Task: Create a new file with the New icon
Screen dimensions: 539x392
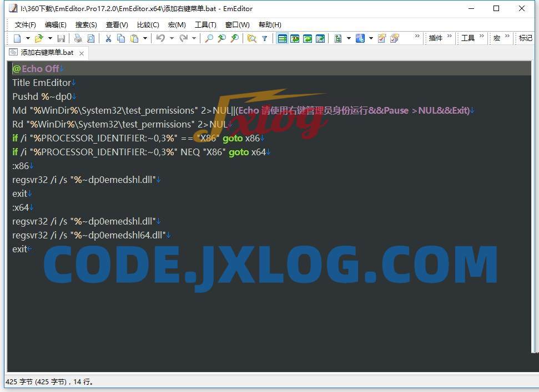Action: coord(17,38)
